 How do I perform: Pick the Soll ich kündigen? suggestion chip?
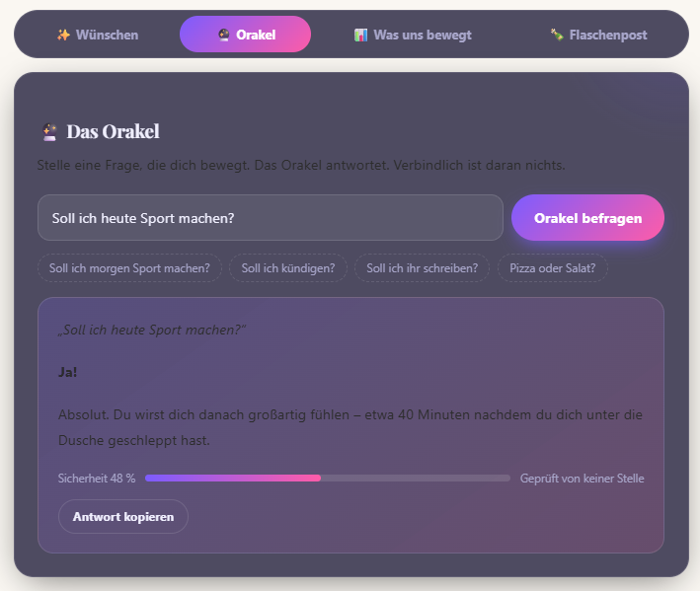click(288, 268)
